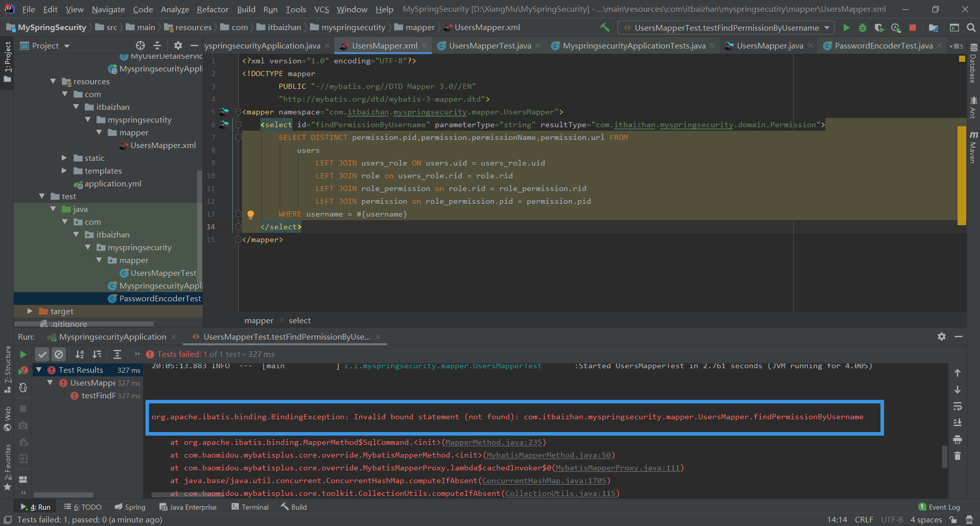Image resolution: width=980 pixels, height=526 pixels.
Task: Stop the running process with red square
Action: [x=913, y=28]
